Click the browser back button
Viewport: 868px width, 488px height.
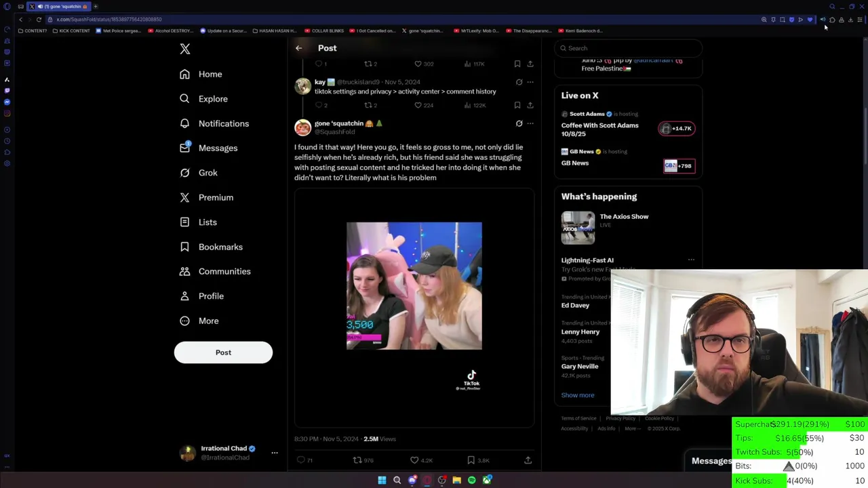pyautogui.click(x=20, y=20)
